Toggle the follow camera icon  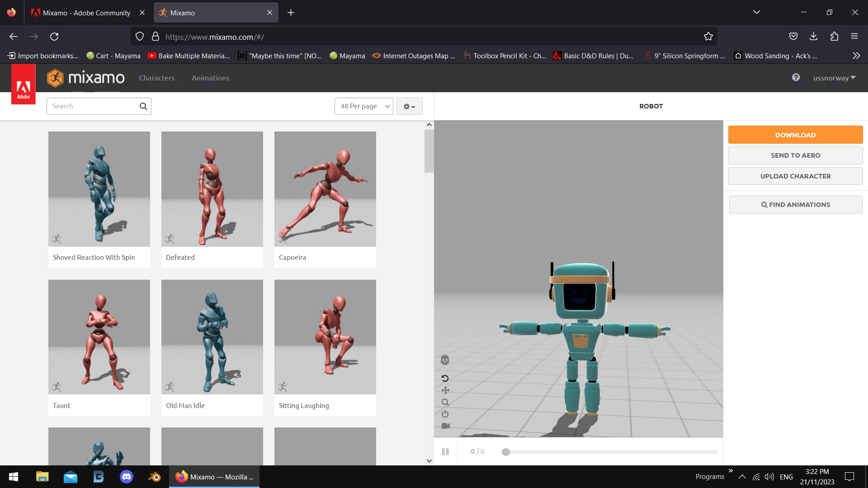tap(445, 426)
